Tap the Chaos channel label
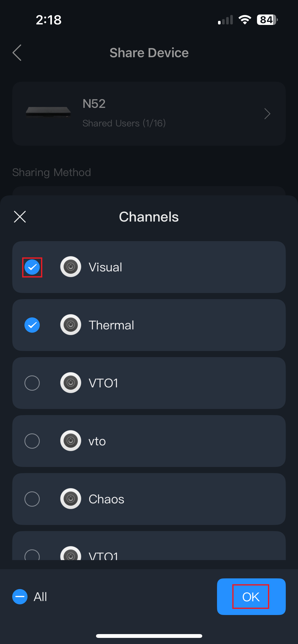The image size is (298, 644). 106,499
